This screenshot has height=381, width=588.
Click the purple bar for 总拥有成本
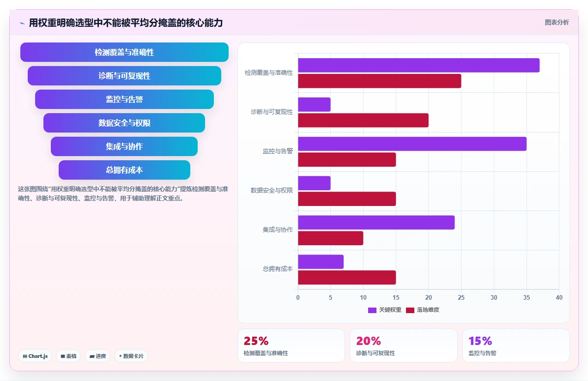click(x=321, y=261)
